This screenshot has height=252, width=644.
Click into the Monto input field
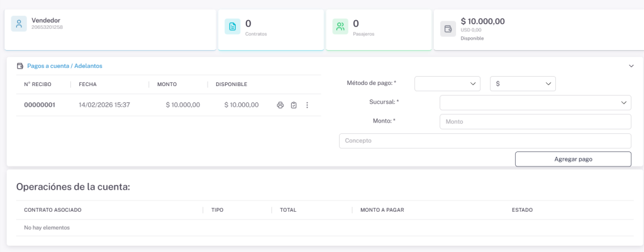point(535,122)
